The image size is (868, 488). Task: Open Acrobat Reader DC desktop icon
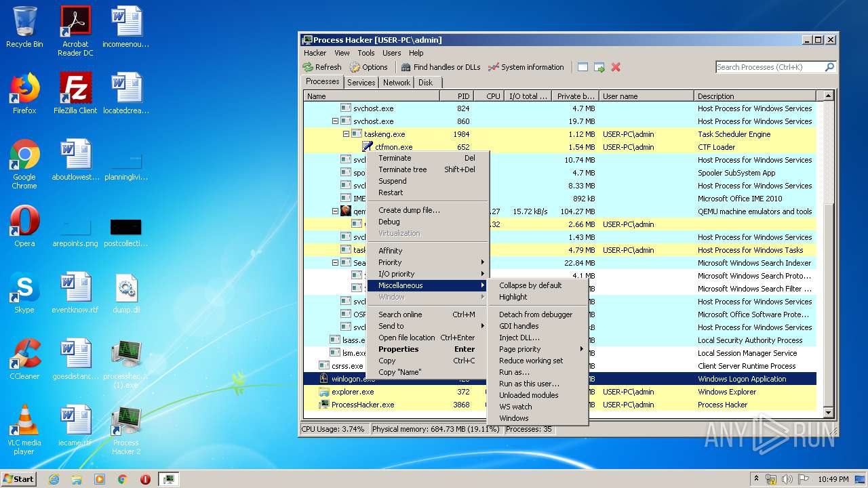coord(75,30)
